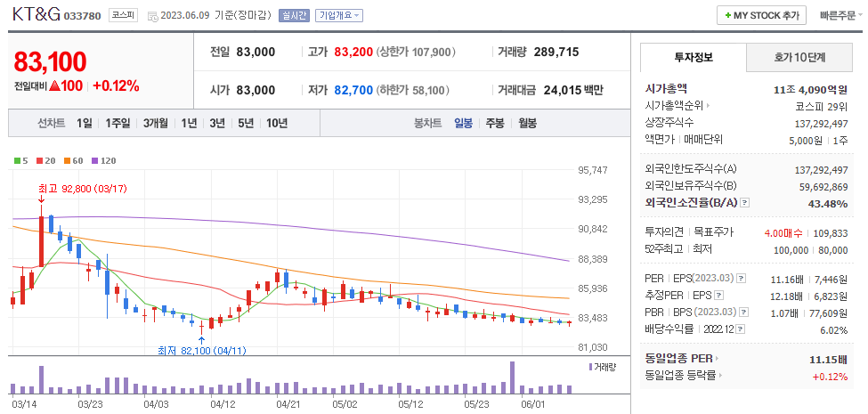Viewport: 868px width, 414px height.
Task: Click the 4.00매수 investment opinion value
Action: [x=783, y=233]
